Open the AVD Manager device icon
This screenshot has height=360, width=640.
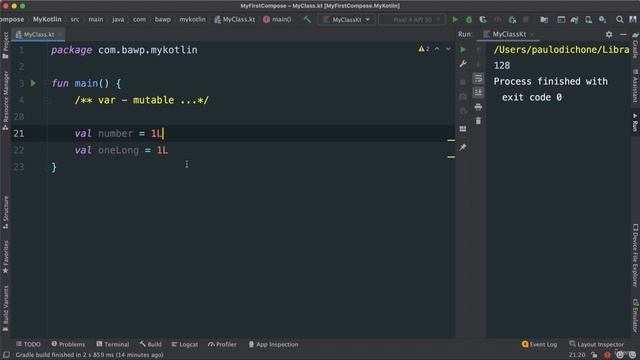pos(588,19)
